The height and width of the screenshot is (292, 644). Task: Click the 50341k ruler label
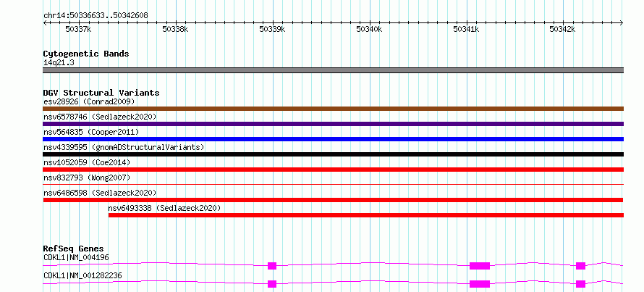coord(466,29)
